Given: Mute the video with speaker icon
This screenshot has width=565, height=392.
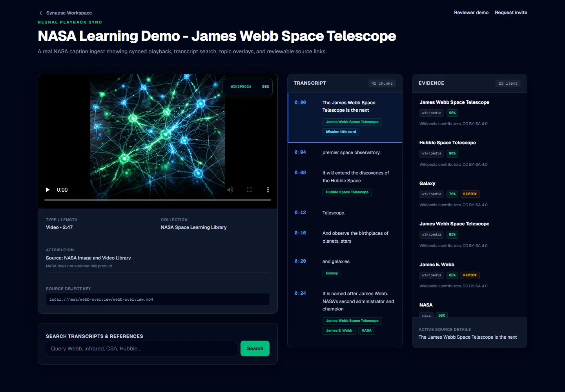Looking at the screenshot, I should pyautogui.click(x=230, y=190).
